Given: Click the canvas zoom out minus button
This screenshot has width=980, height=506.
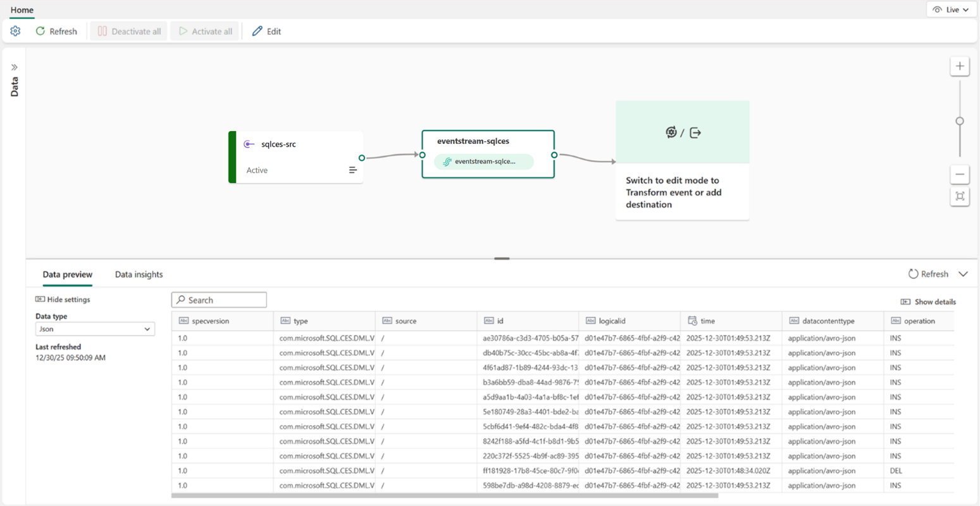Looking at the screenshot, I should [960, 174].
